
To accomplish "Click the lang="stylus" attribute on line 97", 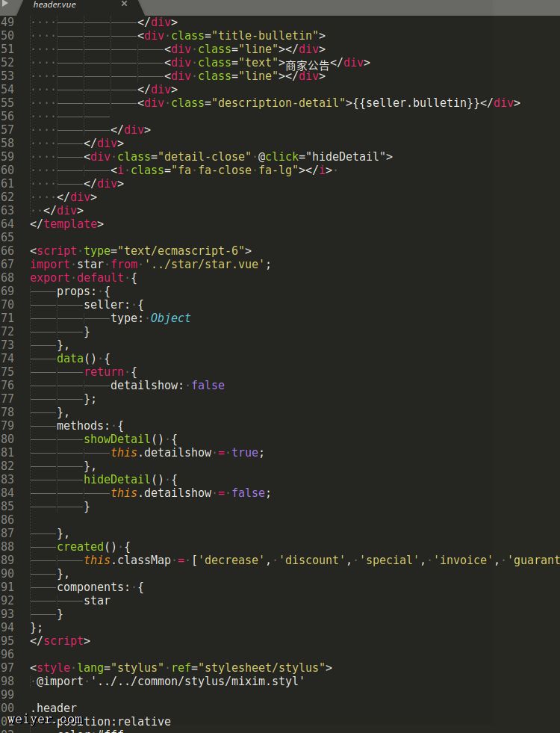I will tap(120, 667).
